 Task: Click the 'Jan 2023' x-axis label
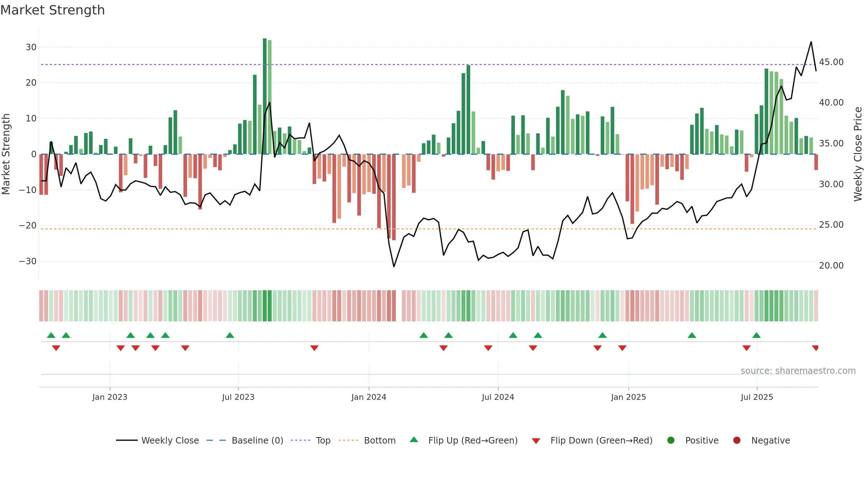(x=110, y=397)
